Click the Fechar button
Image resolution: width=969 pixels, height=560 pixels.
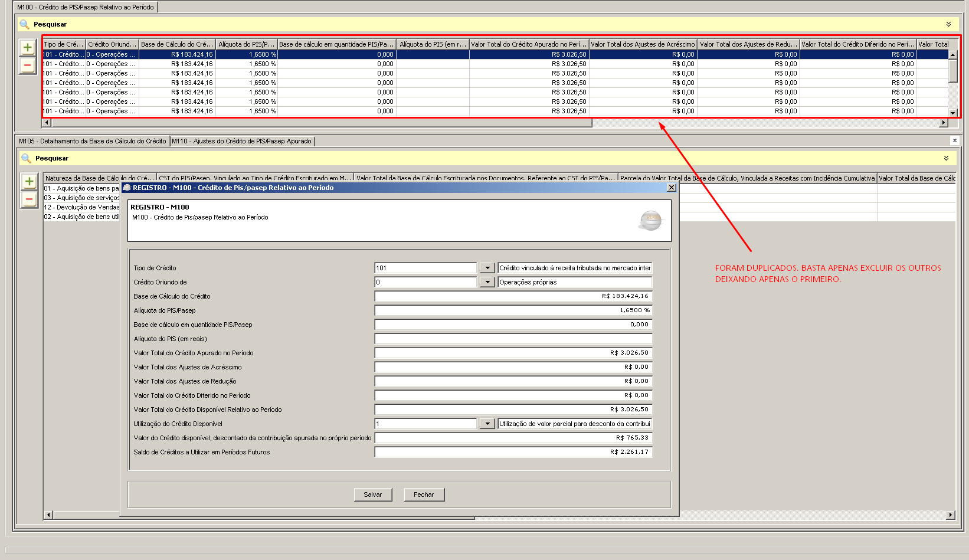tap(424, 494)
